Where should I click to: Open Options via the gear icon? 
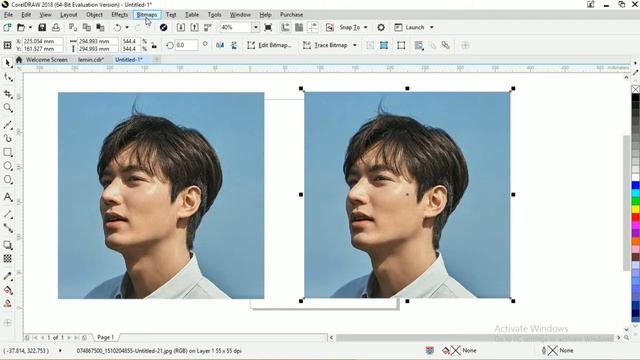coord(381,27)
